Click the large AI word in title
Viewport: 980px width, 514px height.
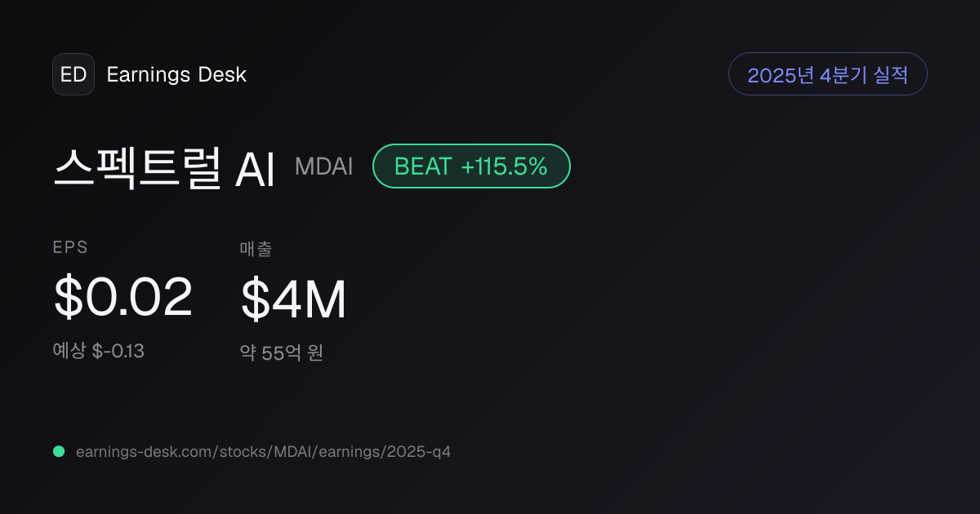(254, 169)
